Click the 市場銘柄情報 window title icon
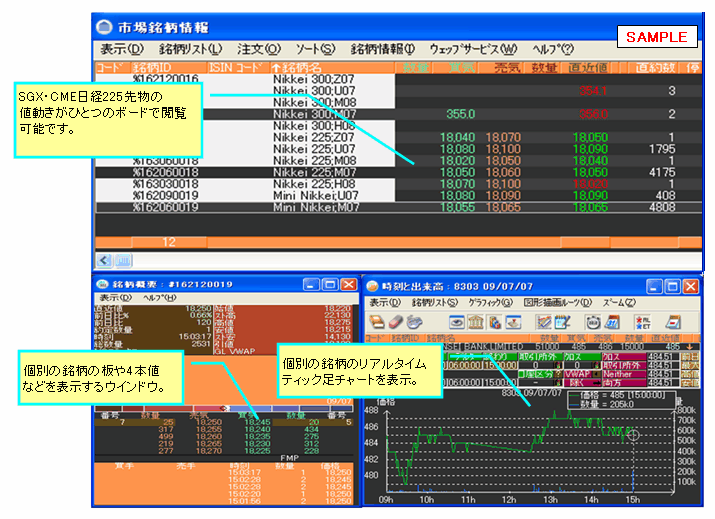The image size is (715, 519). [104, 27]
